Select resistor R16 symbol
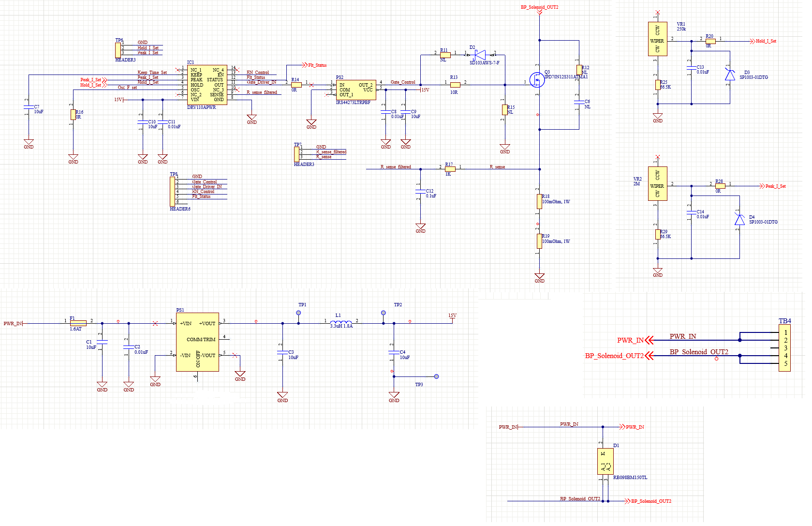812x526 pixels. click(x=74, y=115)
